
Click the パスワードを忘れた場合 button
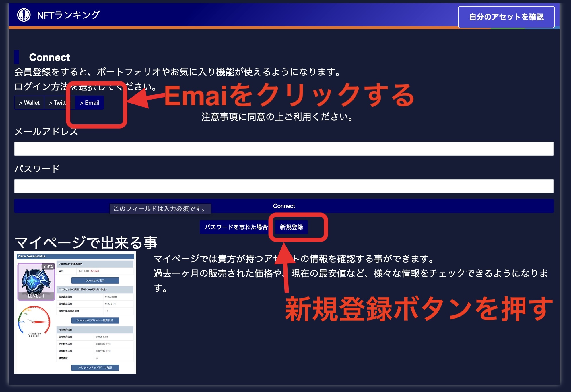point(236,227)
